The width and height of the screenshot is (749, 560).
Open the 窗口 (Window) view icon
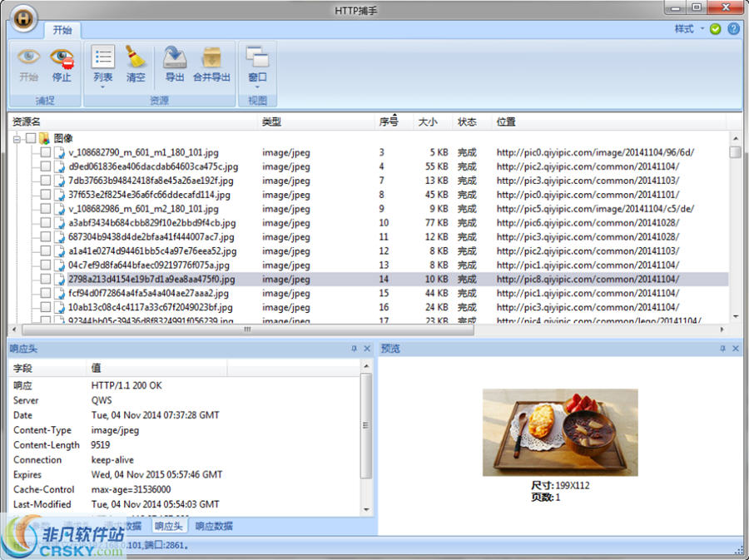258,65
